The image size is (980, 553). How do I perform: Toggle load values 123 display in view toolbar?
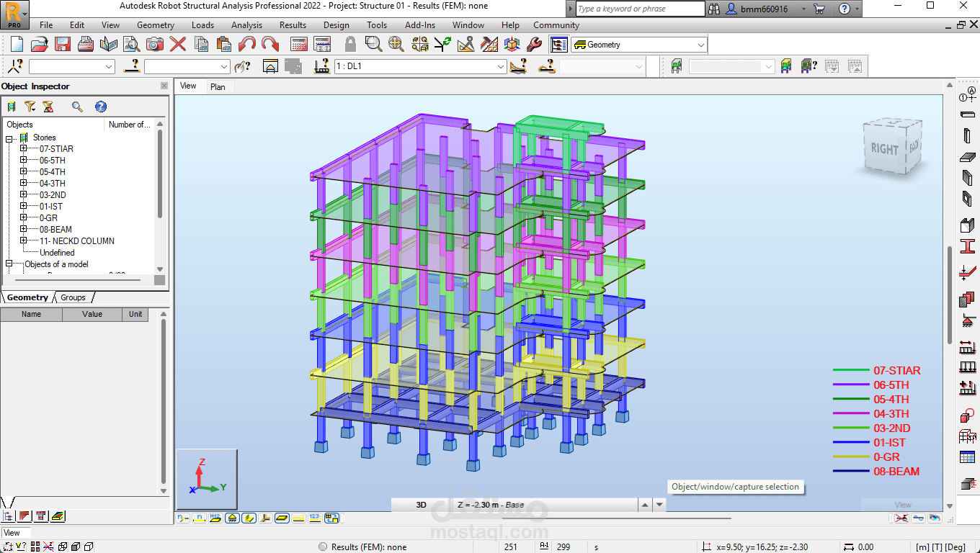(x=315, y=518)
